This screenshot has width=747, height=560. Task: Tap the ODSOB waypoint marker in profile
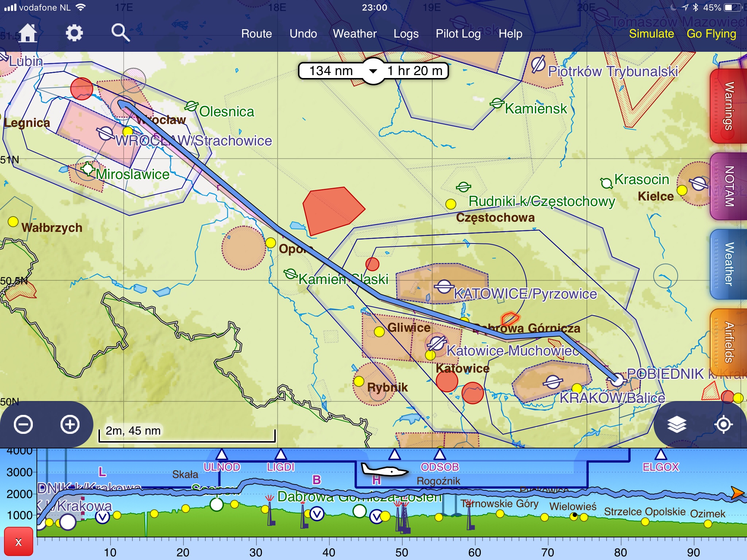(x=440, y=455)
